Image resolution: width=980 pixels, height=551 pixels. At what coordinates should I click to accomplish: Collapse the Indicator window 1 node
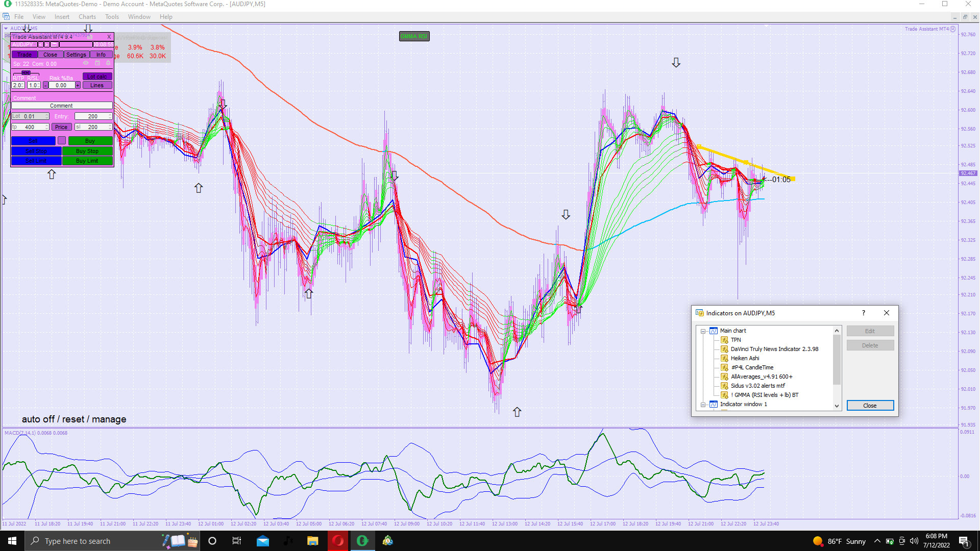pos(703,405)
